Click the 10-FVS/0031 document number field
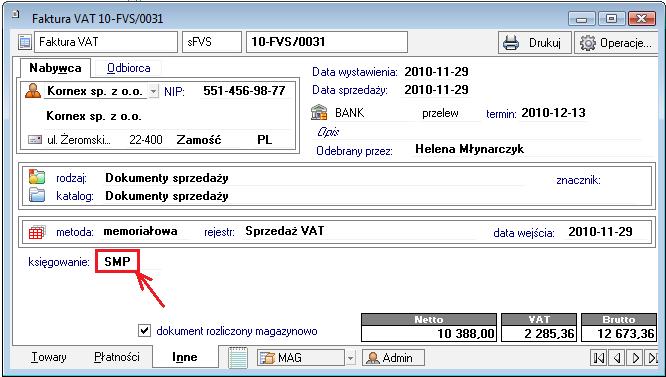The height and width of the screenshot is (377, 666). tap(327, 42)
